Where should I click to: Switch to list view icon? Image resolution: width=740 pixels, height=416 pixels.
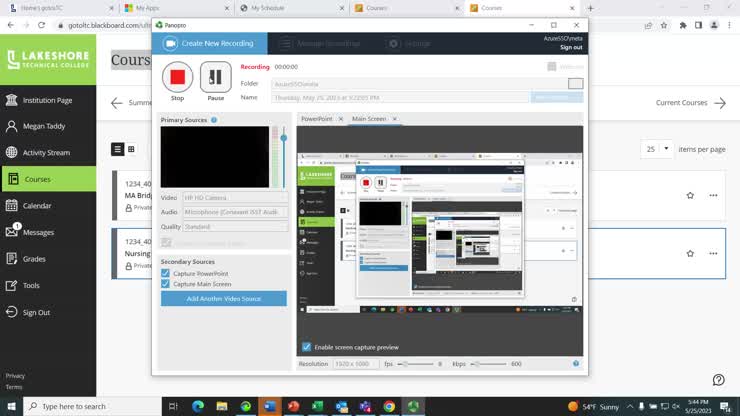pos(117,149)
